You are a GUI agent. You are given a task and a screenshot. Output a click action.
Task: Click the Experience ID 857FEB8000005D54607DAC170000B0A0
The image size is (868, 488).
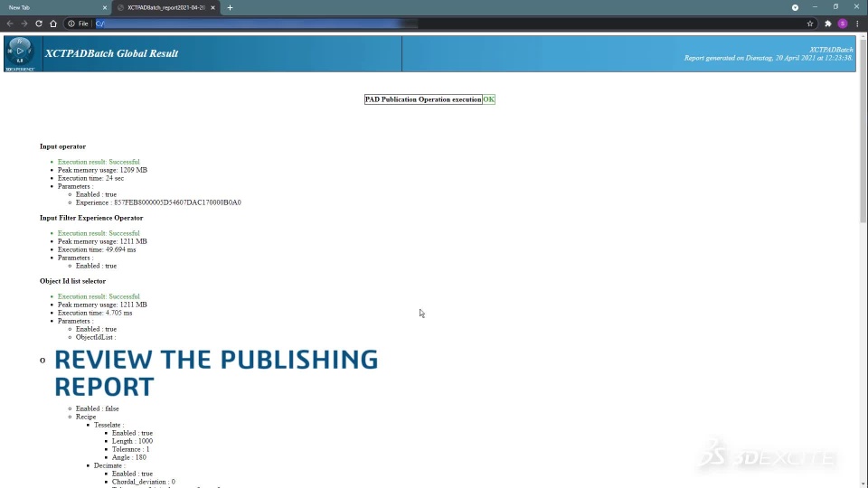(177, 202)
